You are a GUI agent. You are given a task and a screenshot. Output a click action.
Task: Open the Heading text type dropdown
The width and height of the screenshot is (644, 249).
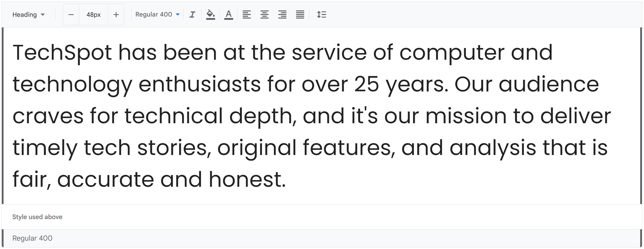coord(28,15)
